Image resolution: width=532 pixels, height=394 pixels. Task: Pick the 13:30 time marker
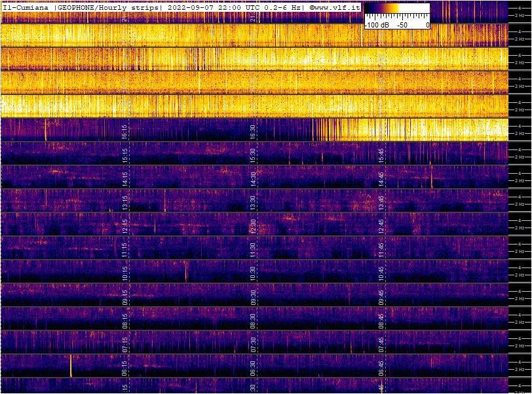[x=253, y=203]
